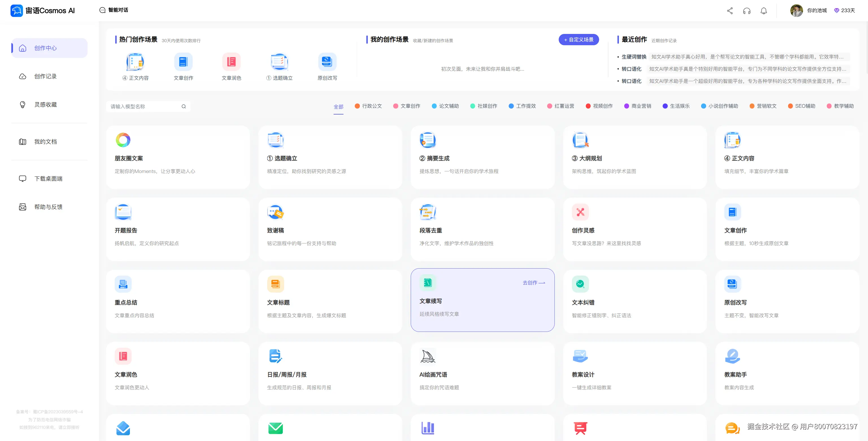Click the search magnifier icon
Image resolution: width=868 pixels, height=441 pixels.
tap(184, 107)
